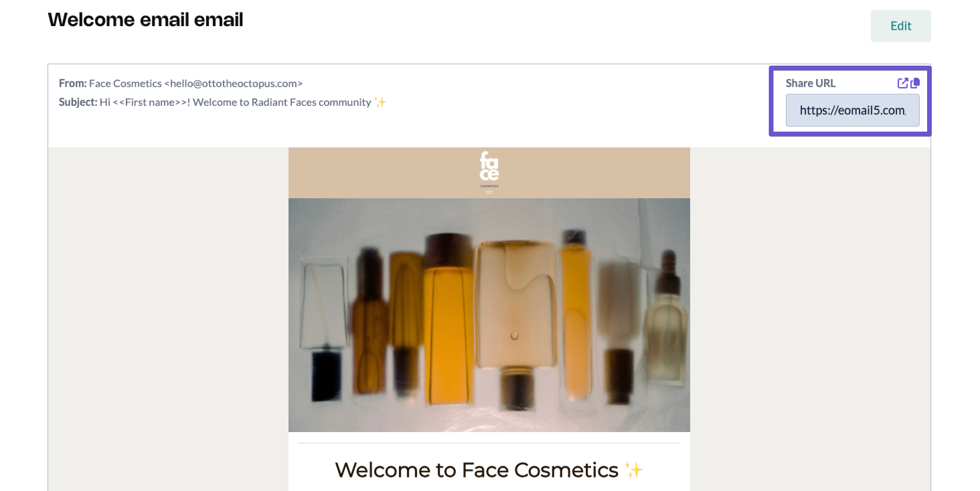Select the eomail5.com share URL field
Screen dimensions: 980x491
click(852, 111)
